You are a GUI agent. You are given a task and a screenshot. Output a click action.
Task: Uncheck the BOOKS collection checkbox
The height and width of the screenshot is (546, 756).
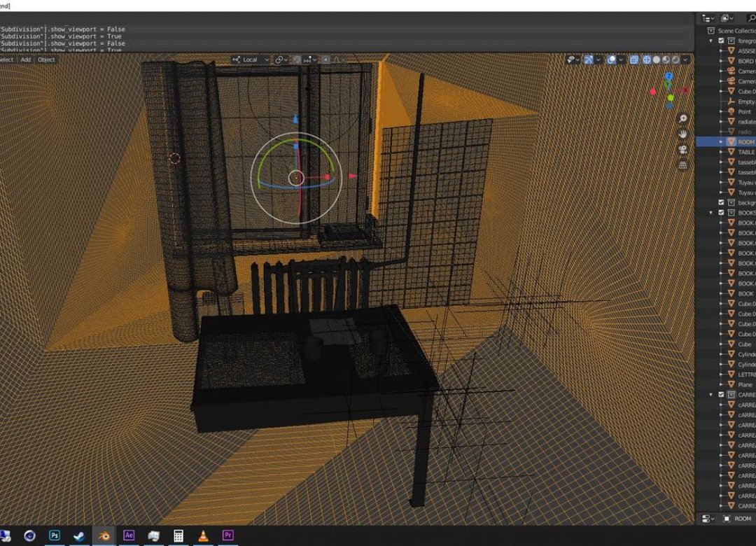coord(721,213)
